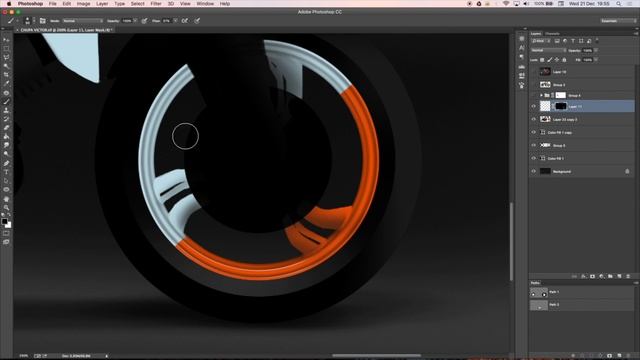Open the layer Fill dropdown arrow
Viewport: 640px width, 360px height.
click(x=596, y=60)
